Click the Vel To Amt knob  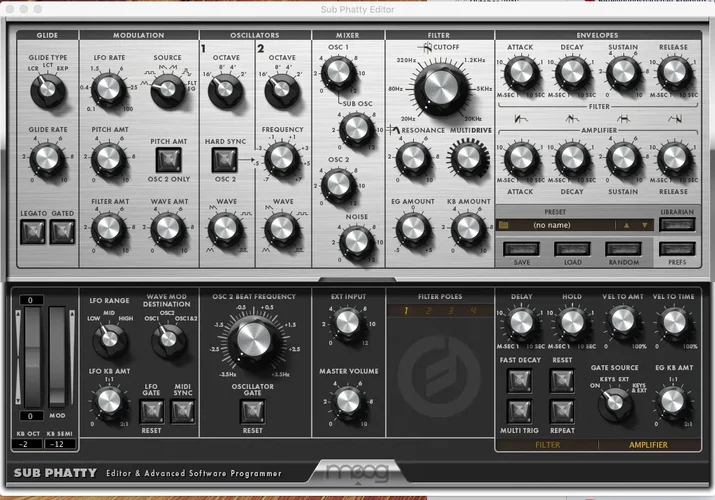point(623,322)
